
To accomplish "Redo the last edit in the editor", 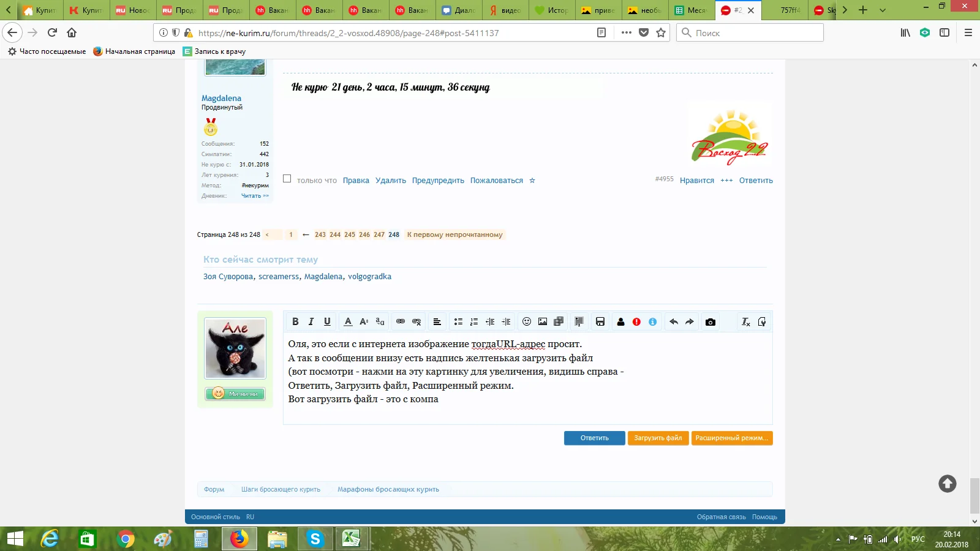I will coord(690,321).
